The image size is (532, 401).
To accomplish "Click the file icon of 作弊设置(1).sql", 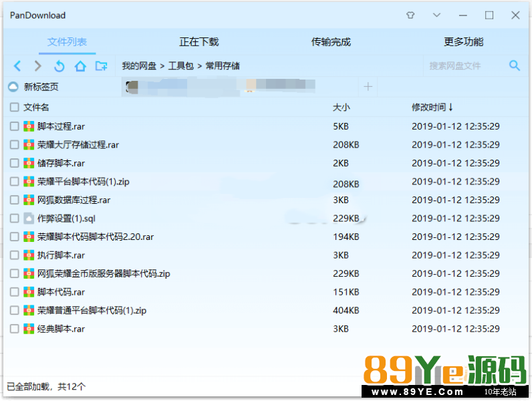I will (29, 218).
